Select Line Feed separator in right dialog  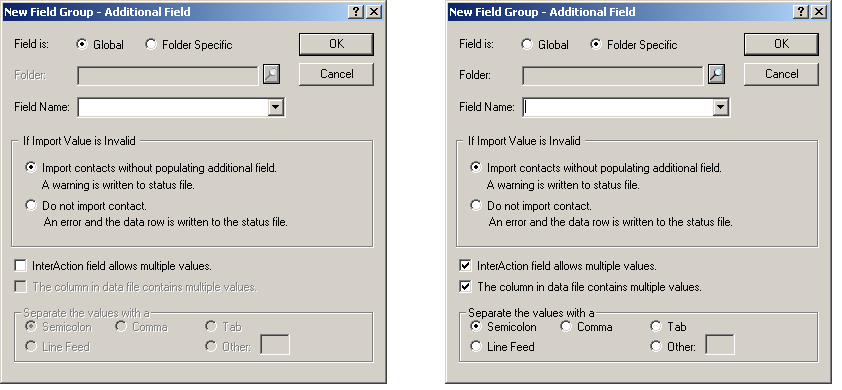pyautogui.click(x=476, y=346)
